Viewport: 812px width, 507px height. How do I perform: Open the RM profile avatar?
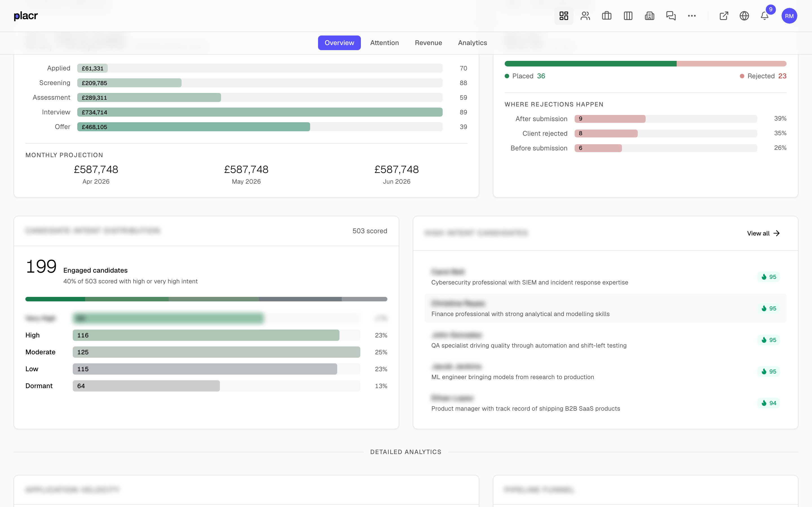click(789, 16)
